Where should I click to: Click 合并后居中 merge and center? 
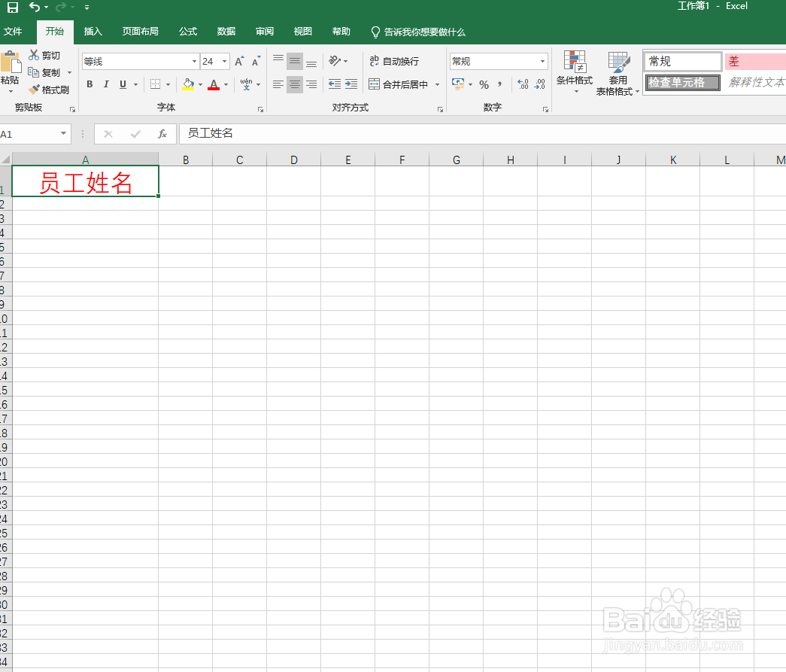coord(399,84)
